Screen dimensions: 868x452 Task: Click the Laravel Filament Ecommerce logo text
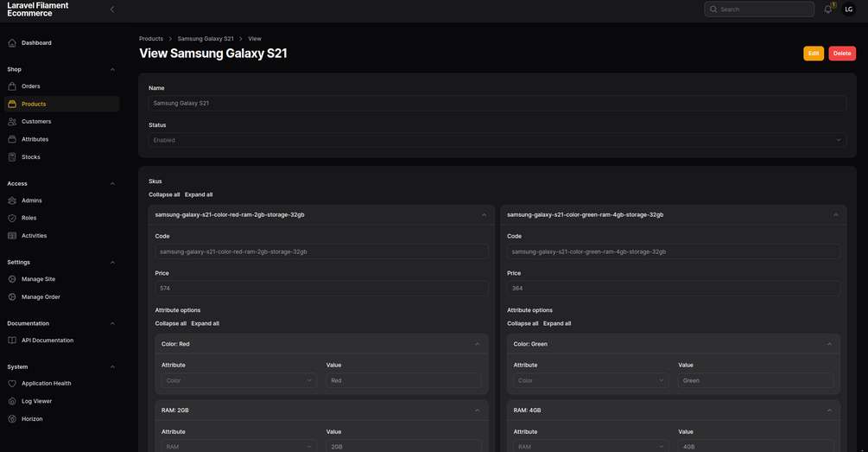(x=38, y=9)
